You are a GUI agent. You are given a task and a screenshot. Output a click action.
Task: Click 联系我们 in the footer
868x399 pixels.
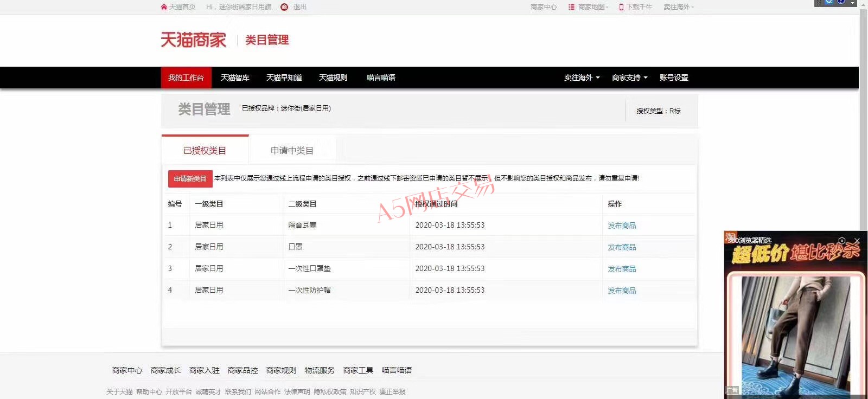click(238, 391)
